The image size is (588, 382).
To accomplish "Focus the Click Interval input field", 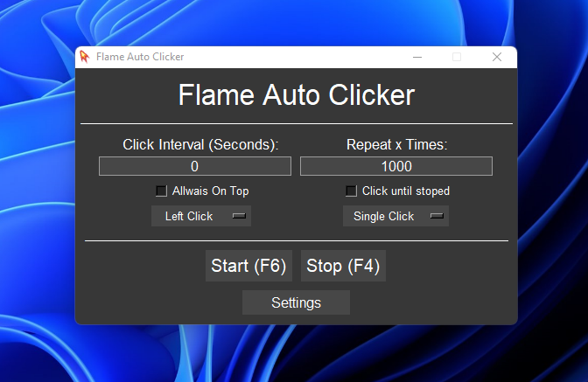I will (194, 166).
